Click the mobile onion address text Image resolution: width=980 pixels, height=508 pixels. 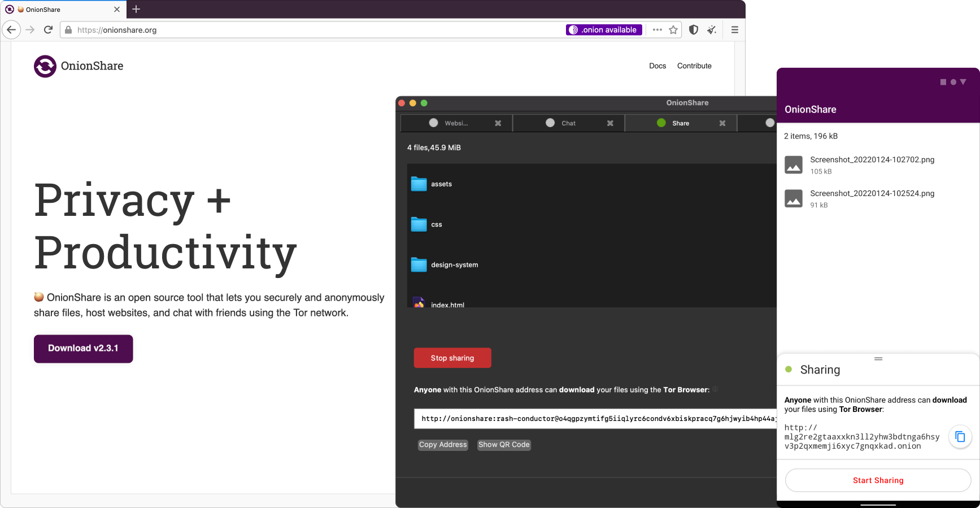point(862,437)
